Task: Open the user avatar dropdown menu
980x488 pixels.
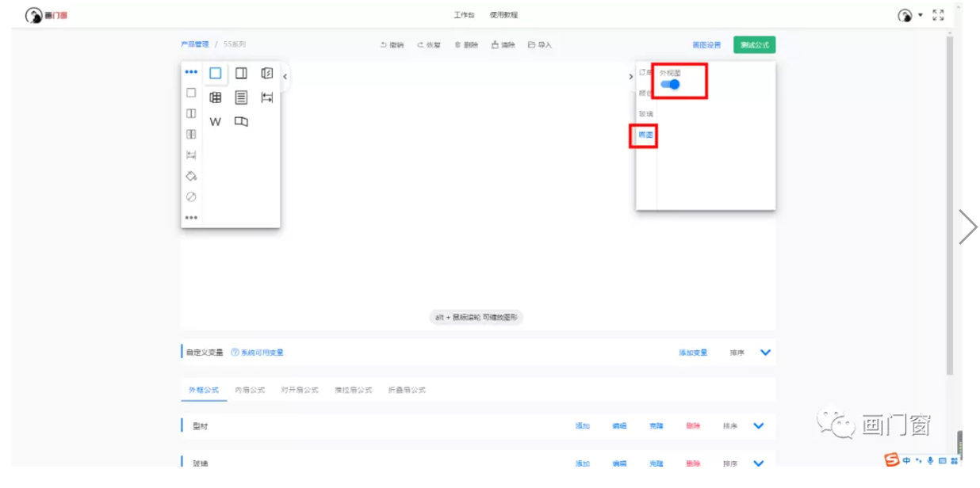Action: 909,15
